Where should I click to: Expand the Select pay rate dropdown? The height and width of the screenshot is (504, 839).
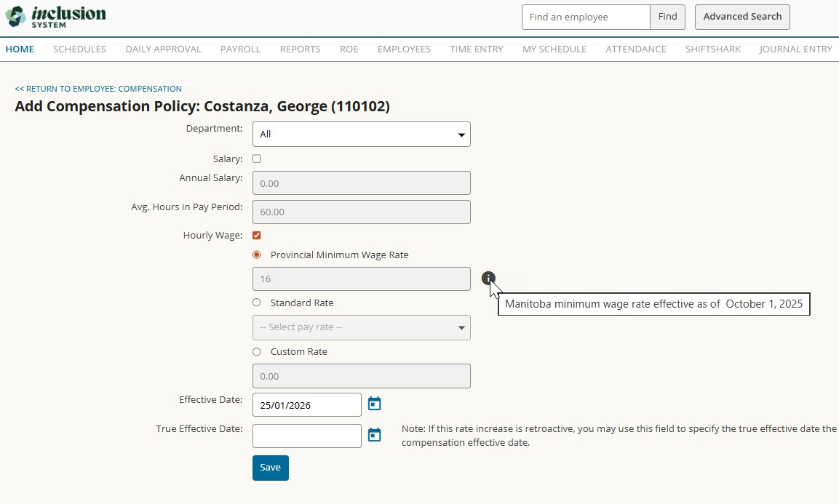click(x=361, y=327)
